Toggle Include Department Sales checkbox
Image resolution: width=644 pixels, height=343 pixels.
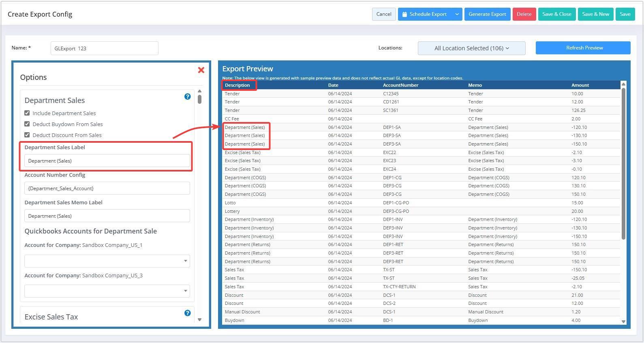(x=27, y=113)
